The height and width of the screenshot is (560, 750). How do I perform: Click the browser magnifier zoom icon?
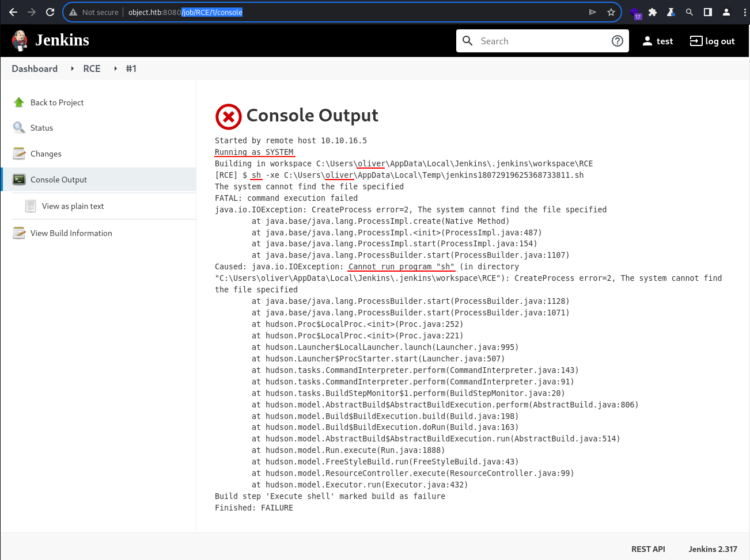tap(690, 12)
